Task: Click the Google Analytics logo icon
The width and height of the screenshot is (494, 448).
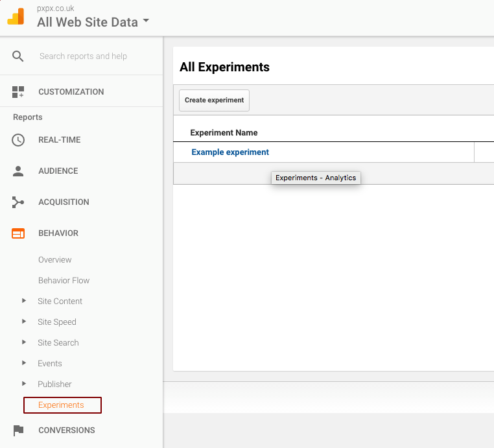Action: click(16, 16)
